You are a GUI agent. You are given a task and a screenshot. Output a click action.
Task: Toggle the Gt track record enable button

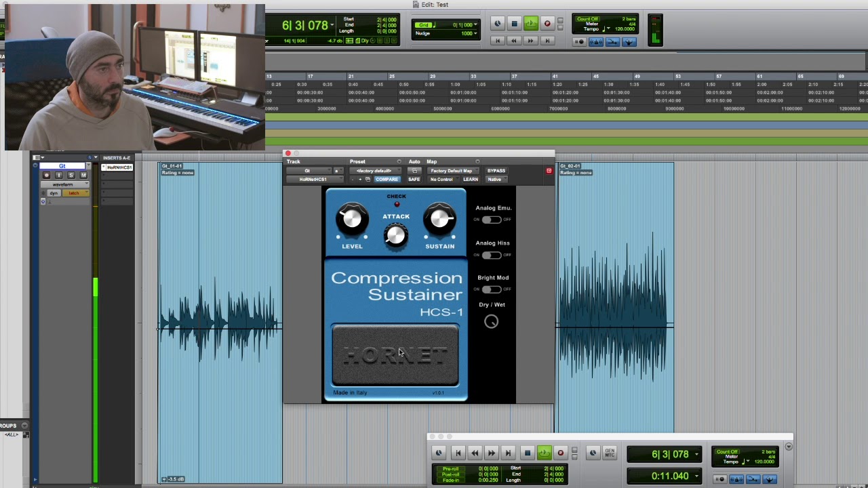pyautogui.click(x=46, y=176)
